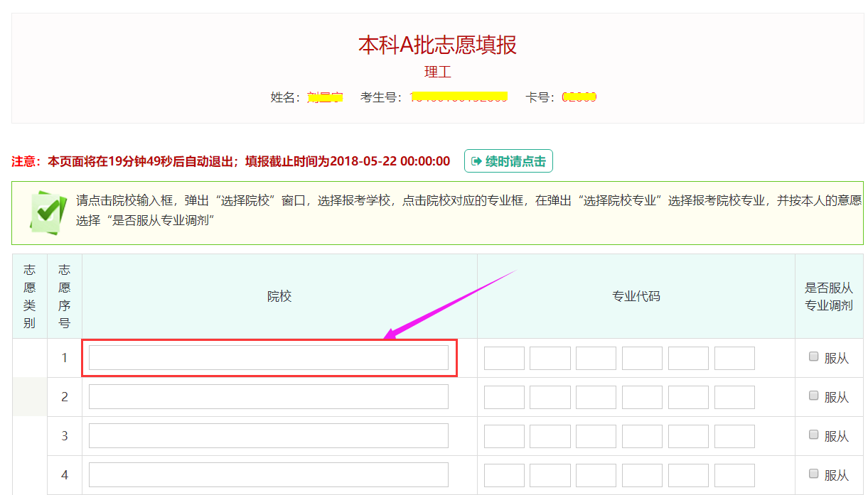Enable 服从 checkbox for choice 1
The height and width of the screenshot is (495, 868).
814,357
